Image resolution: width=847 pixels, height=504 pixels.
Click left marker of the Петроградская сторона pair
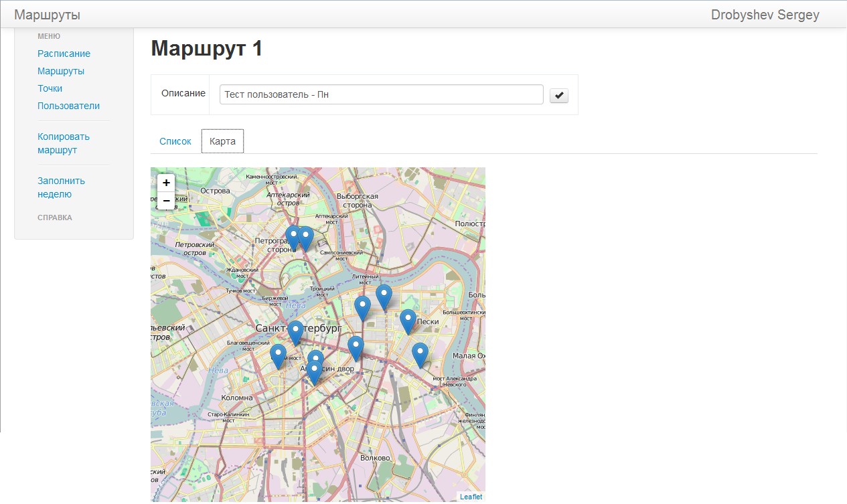293,237
